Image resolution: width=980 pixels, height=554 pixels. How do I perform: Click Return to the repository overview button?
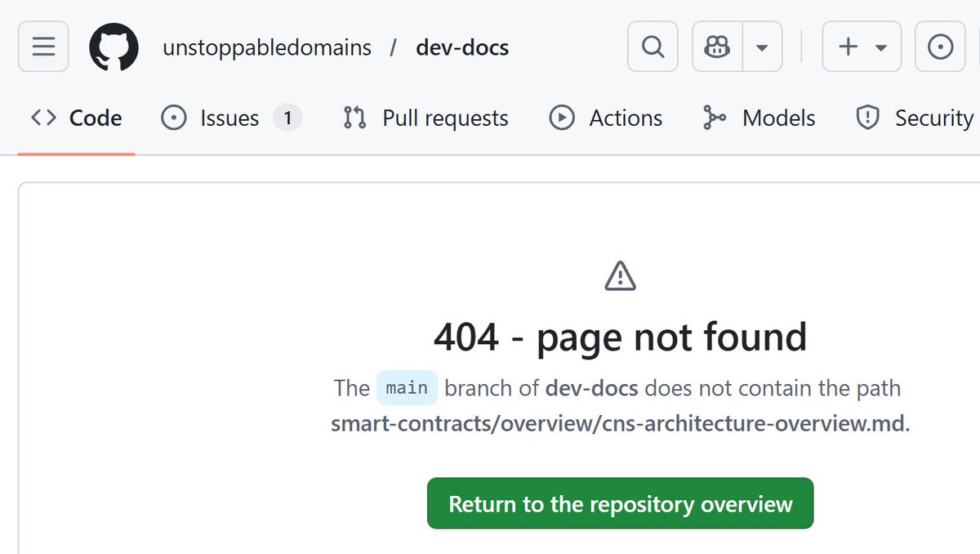(621, 503)
